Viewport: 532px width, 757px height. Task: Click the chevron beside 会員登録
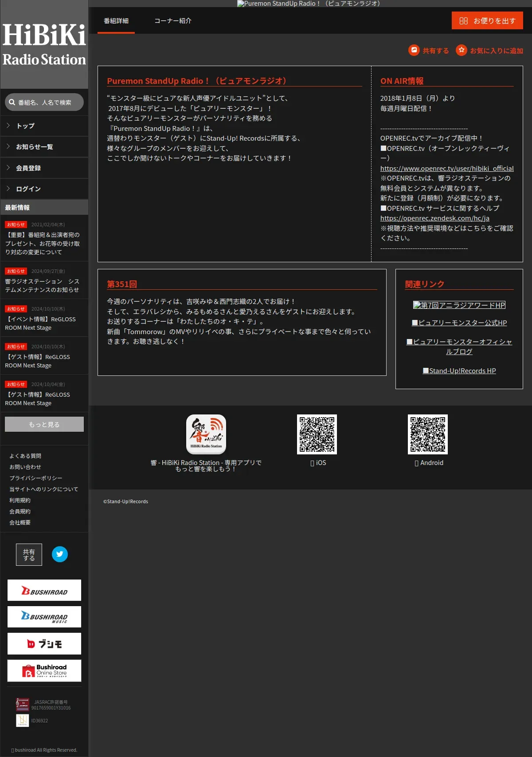click(8, 168)
